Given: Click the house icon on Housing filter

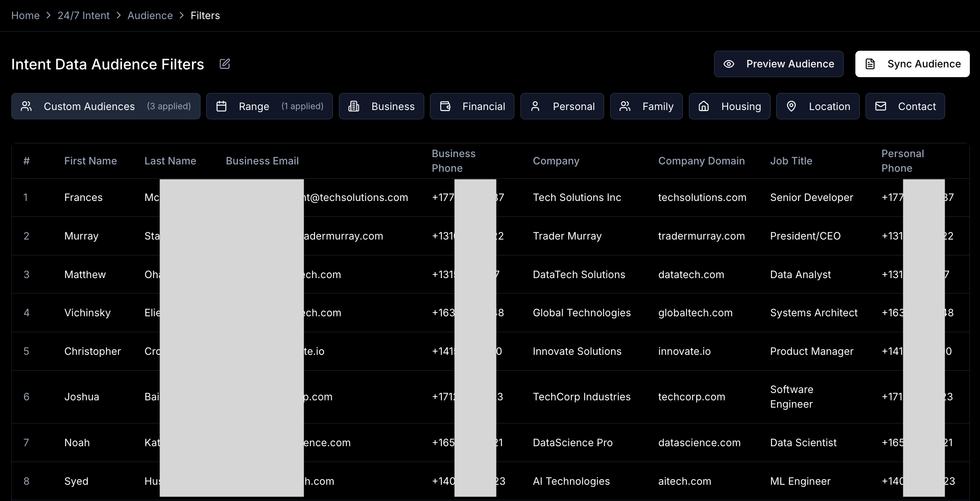Looking at the screenshot, I should [x=704, y=106].
